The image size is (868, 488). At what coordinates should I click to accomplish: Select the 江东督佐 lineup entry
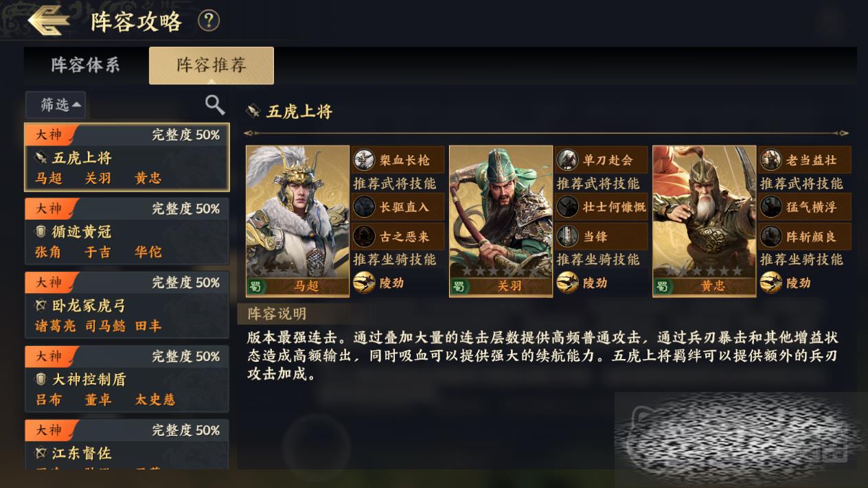coord(127,445)
